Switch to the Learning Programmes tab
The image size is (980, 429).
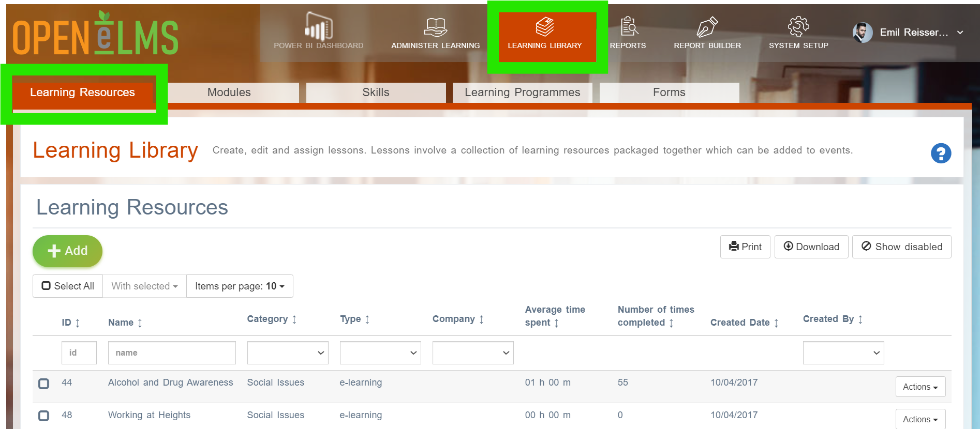522,93
